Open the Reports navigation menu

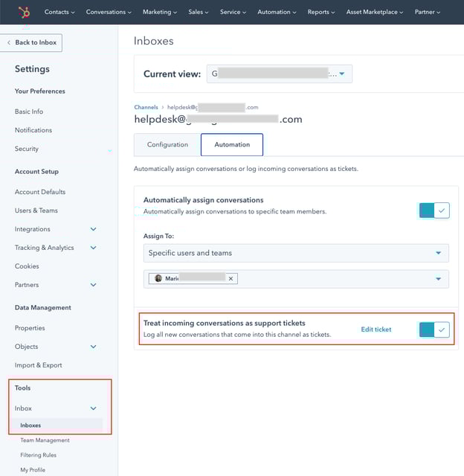click(321, 12)
